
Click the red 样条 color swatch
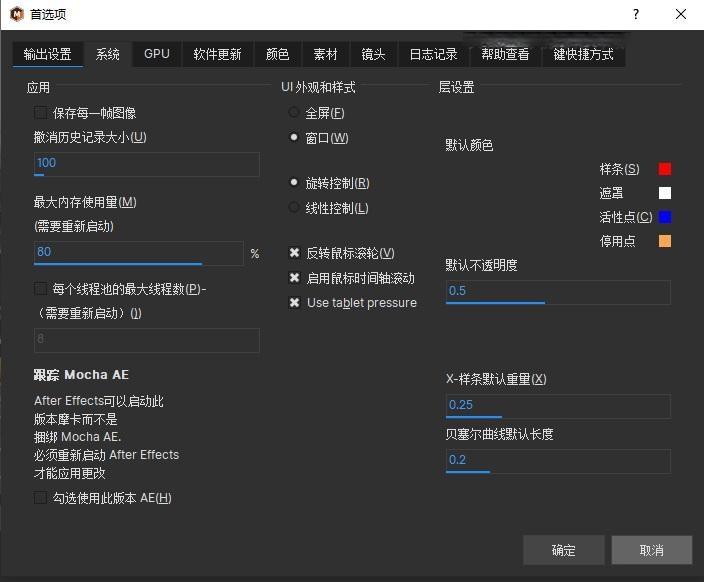pos(665,169)
